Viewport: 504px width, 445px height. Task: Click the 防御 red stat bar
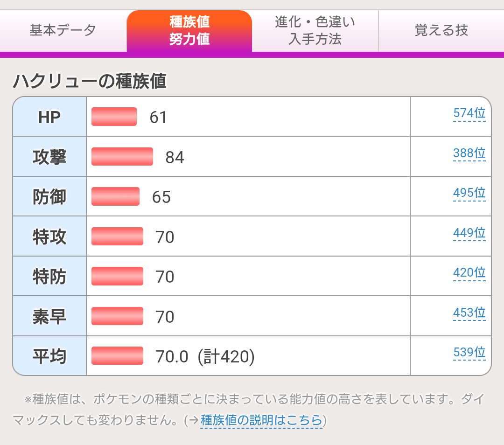115,196
